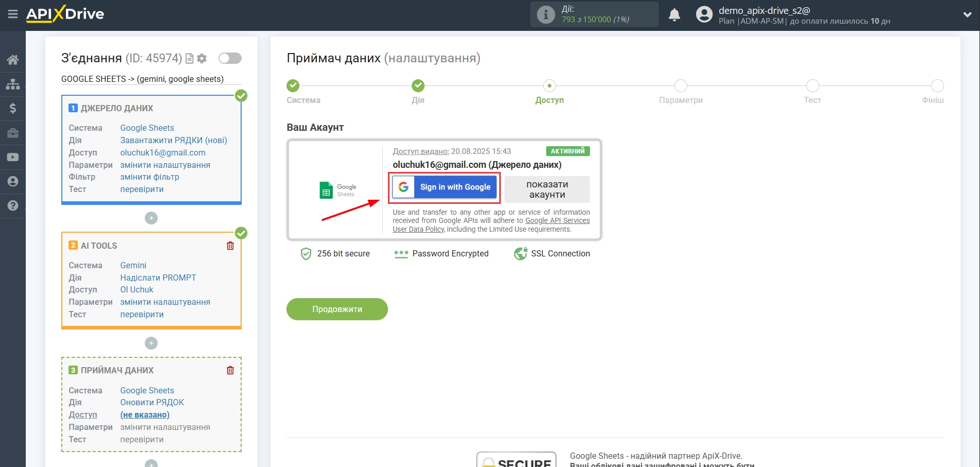Image resolution: width=980 pixels, height=467 pixels.
Task: Click source змінити налаштування link
Action: [165, 165]
